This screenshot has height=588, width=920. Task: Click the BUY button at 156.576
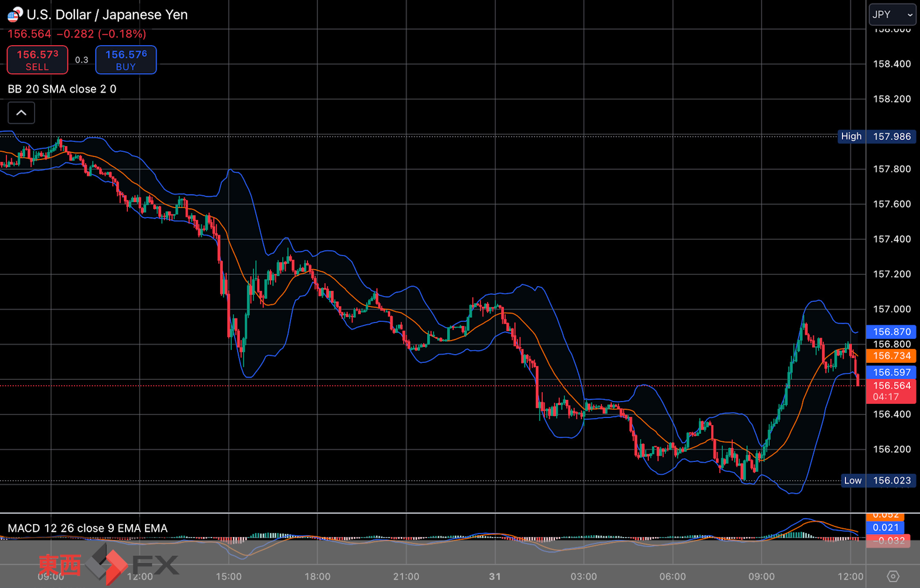[x=126, y=60]
